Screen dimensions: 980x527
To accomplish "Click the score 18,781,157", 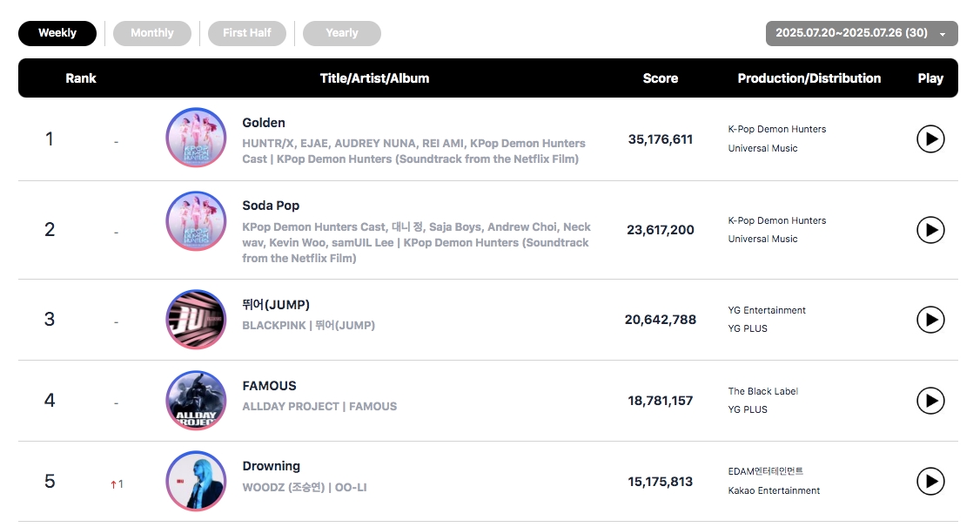I will [660, 401].
